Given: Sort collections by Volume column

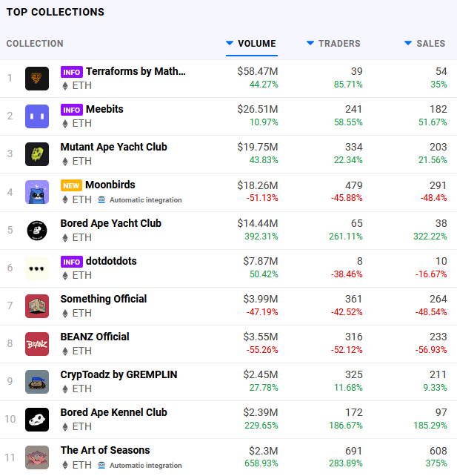Looking at the screenshot, I should (x=251, y=44).
